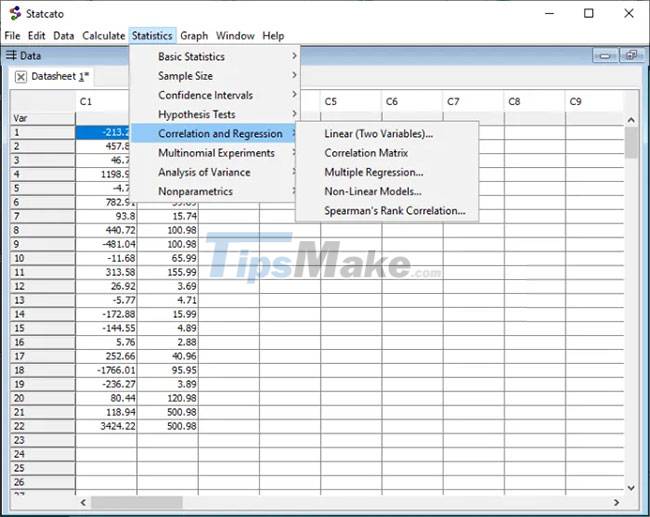This screenshot has width=650, height=517.
Task: Click the Var row header
Action: 43,119
